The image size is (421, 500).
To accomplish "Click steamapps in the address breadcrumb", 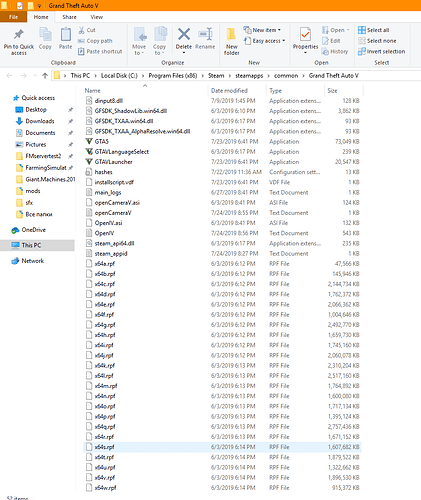I will coord(249,76).
